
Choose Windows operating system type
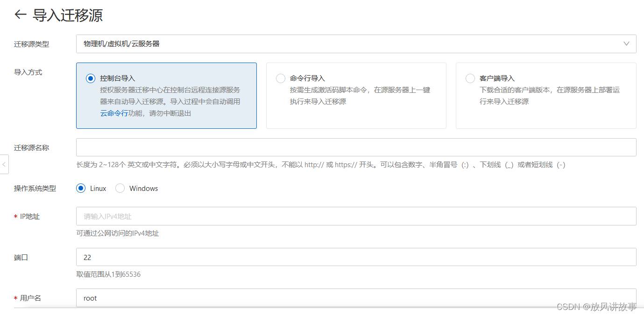[x=120, y=189]
